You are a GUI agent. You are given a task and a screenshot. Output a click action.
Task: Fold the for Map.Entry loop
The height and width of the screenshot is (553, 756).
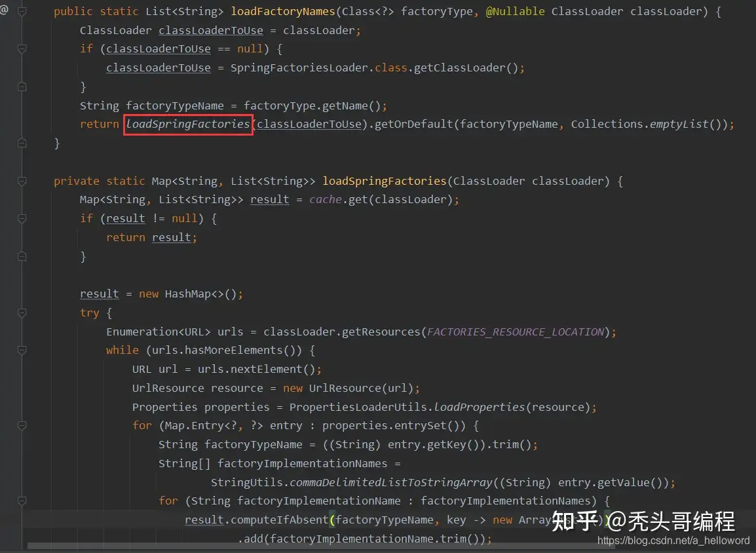point(22,426)
